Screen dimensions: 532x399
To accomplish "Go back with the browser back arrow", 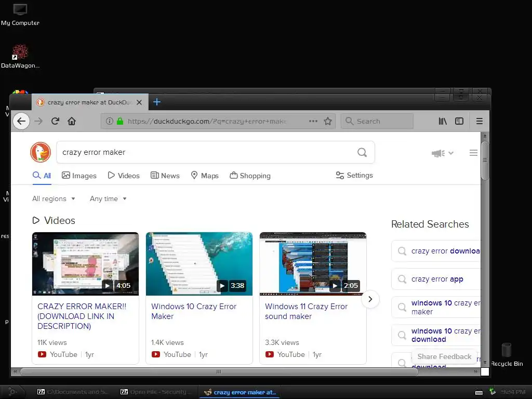I will (x=21, y=121).
